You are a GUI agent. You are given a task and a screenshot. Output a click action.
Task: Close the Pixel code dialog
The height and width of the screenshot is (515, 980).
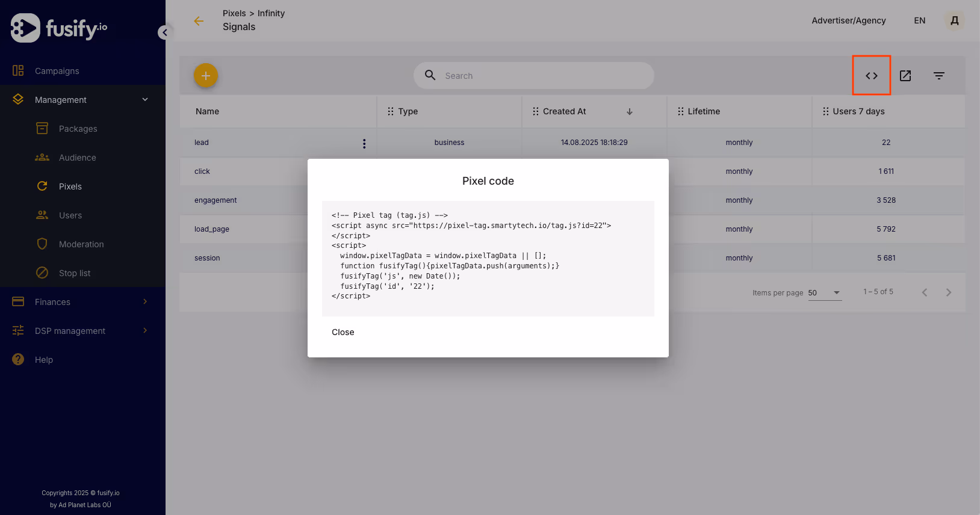tap(343, 332)
